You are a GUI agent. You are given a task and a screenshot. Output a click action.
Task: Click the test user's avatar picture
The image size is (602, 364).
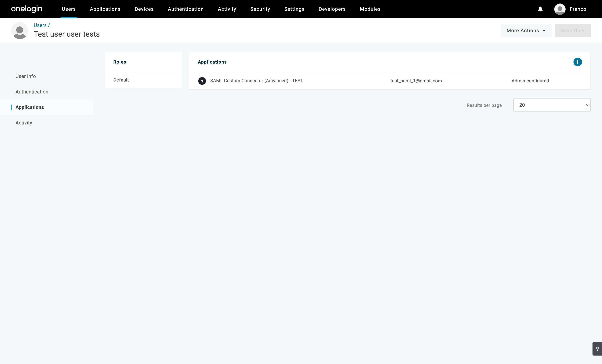click(20, 30)
